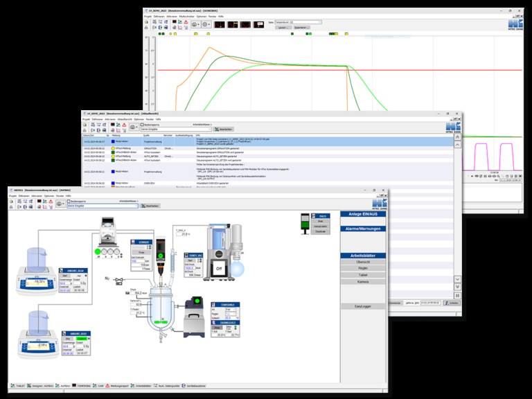The image size is (532, 399).
Task: Click Off display on vacuum pump
Action: point(219,268)
